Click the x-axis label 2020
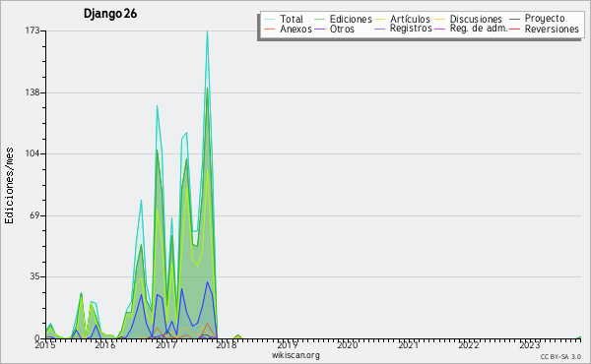591x364 pixels. pos(347,345)
